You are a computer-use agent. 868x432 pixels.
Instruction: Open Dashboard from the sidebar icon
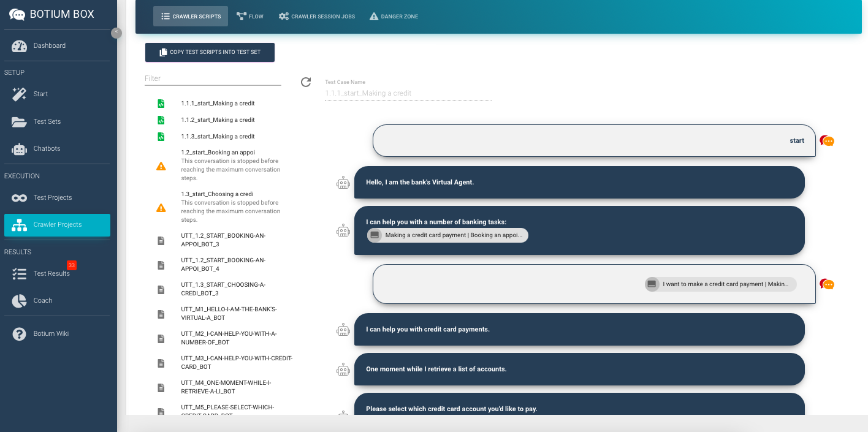coord(19,45)
